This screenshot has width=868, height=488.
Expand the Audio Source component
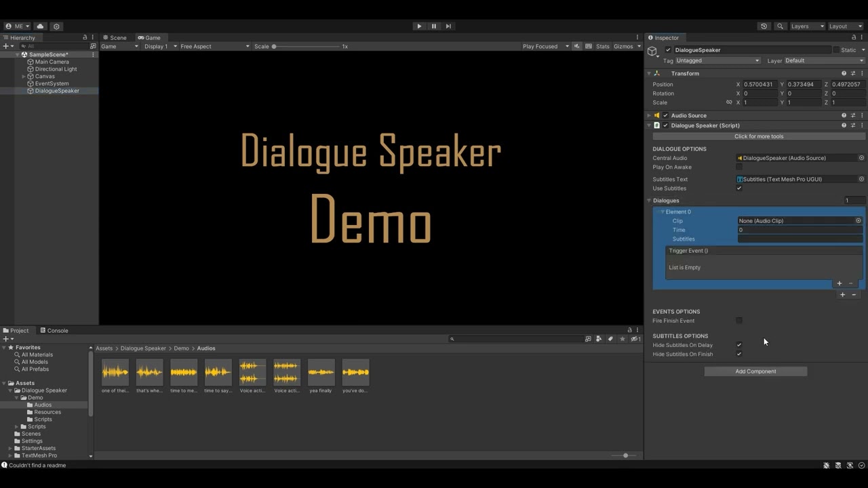pyautogui.click(x=649, y=116)
